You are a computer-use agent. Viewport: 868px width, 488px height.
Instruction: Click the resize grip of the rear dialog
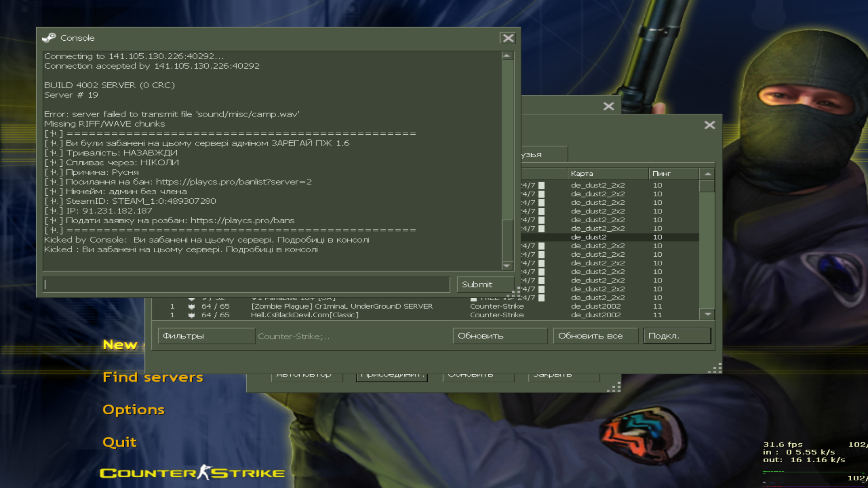click(614, 387)
